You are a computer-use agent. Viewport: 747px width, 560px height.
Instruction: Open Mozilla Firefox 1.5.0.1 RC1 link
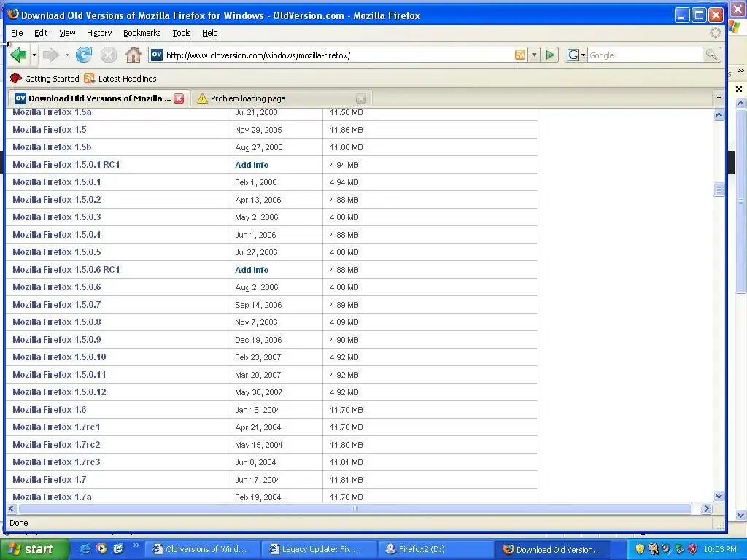click(x=66, y=165)
